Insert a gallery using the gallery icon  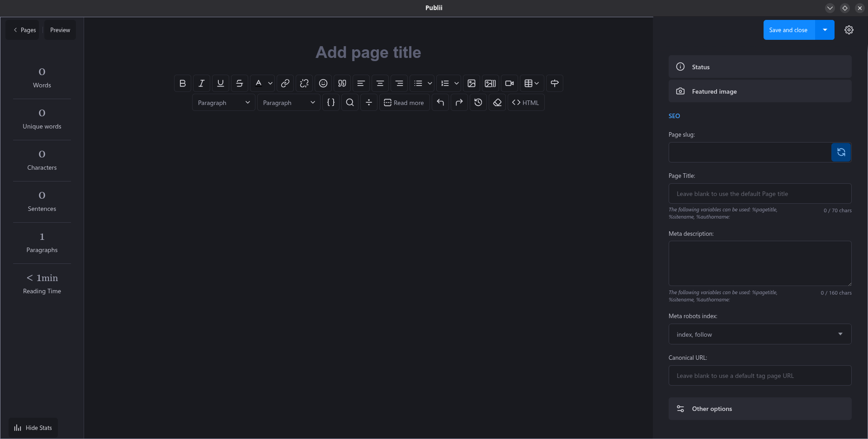click(491, 83)
